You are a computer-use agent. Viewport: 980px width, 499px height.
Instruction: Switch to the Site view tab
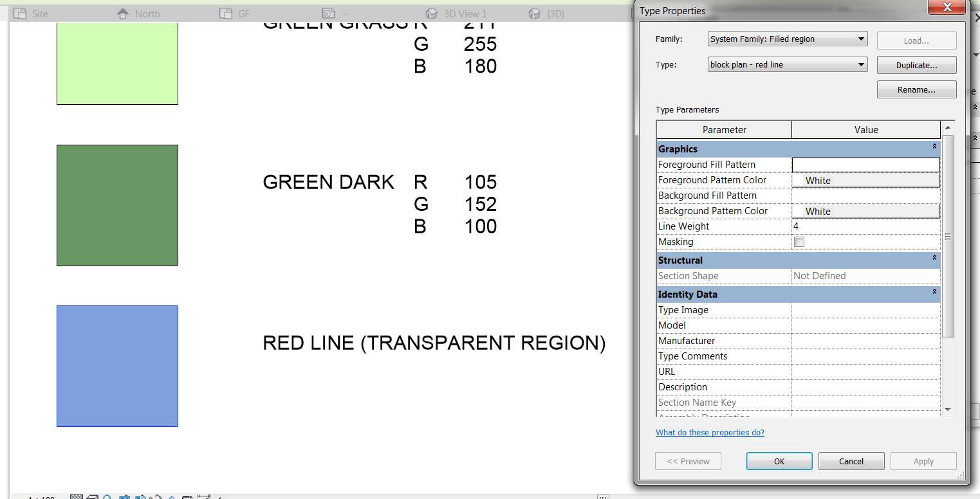(x=31, y=14)
